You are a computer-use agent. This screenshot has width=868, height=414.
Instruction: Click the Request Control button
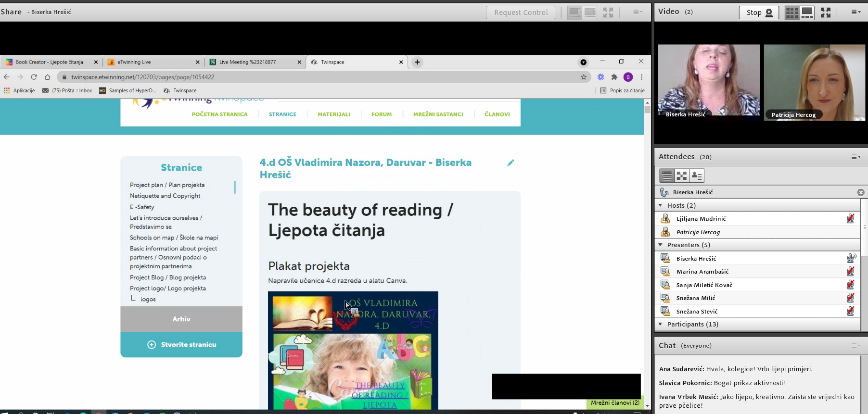tap(521, 13)
